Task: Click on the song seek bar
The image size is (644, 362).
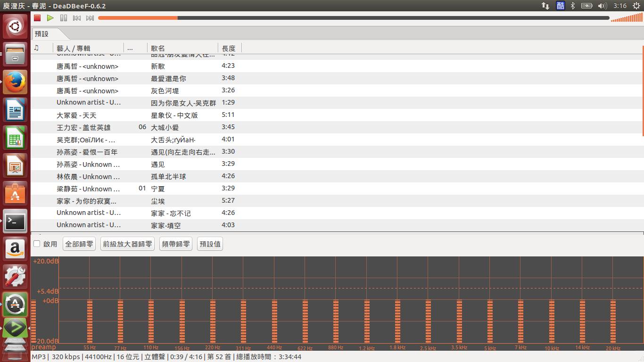Action: click(x=354, y=18)
